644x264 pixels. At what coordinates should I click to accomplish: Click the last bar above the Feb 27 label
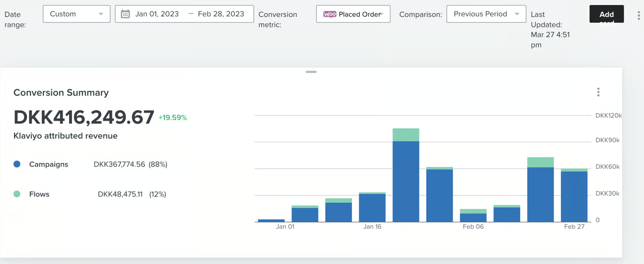point(574,196)
